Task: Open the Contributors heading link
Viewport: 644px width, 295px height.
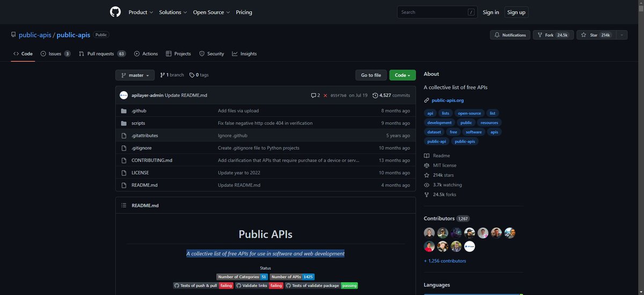Action: [447, 218]
